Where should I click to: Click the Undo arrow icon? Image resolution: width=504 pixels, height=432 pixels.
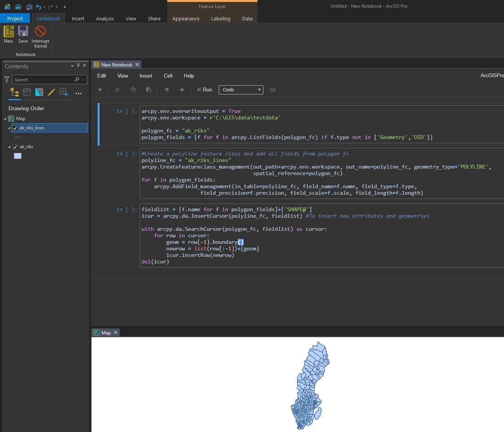coord(38,7)
